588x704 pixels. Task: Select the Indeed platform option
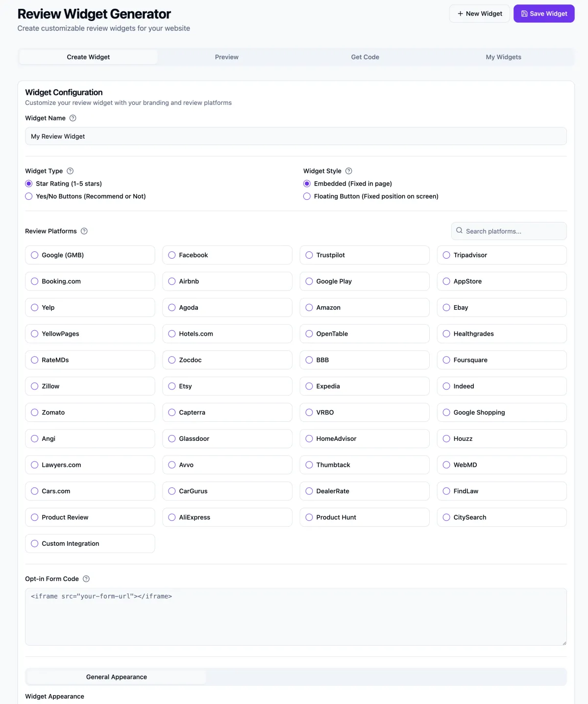click(502, 386)
